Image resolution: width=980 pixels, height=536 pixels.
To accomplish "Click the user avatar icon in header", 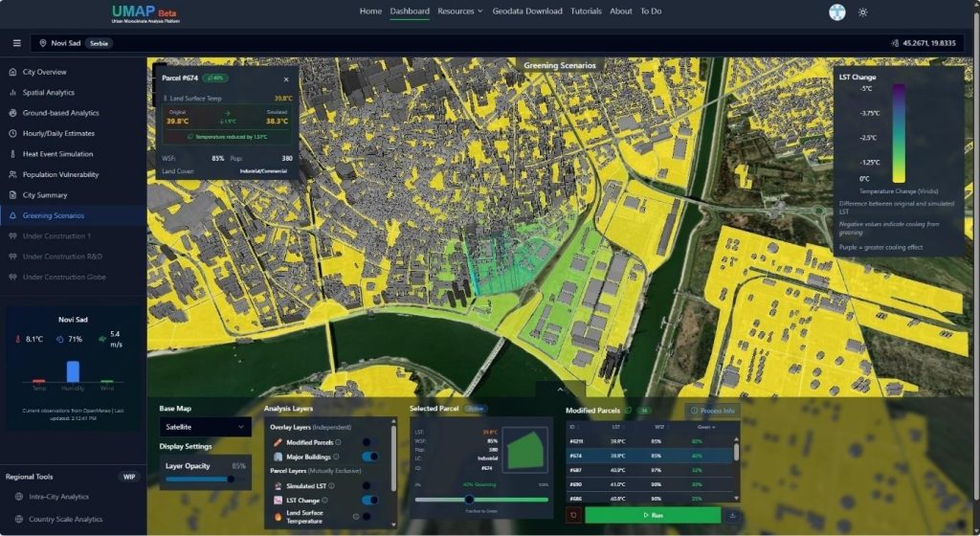I will (836, 11).
